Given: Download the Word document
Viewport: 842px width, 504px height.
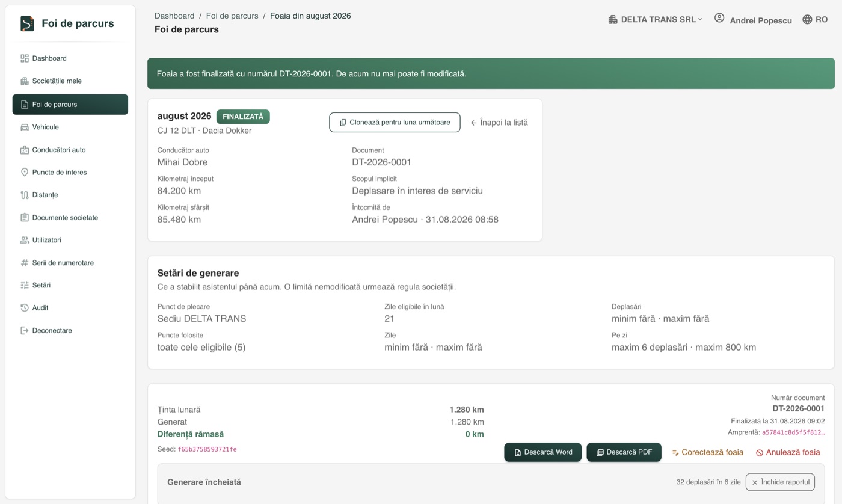Looking at the screenshot, I should (543, 452).
